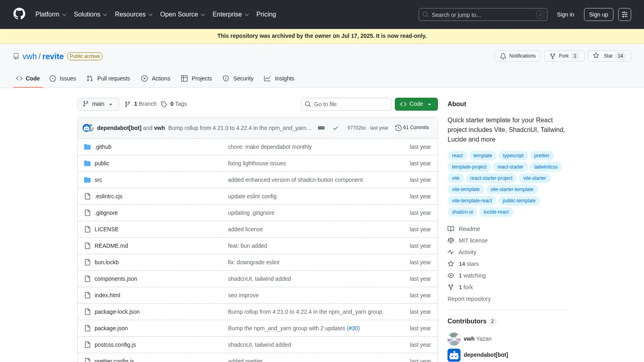Click the Activity pulse icon
This screenshot has width=644, height=362.
(451, 252)
